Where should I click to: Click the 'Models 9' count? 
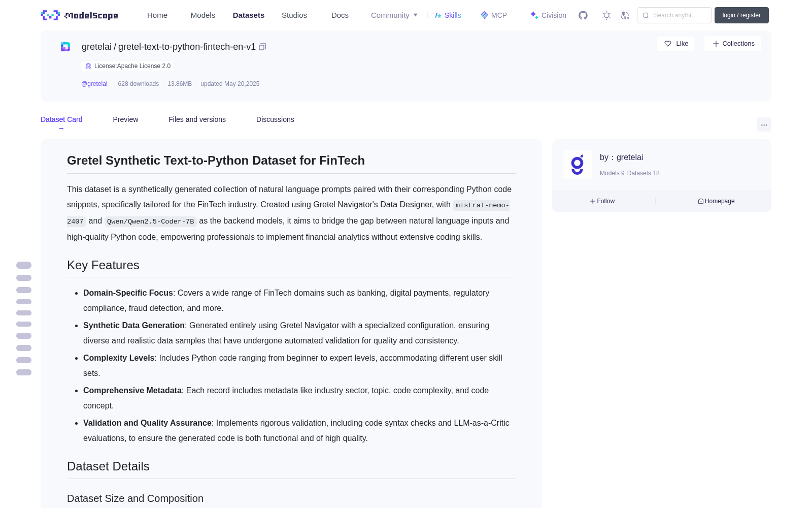(612, 173)
